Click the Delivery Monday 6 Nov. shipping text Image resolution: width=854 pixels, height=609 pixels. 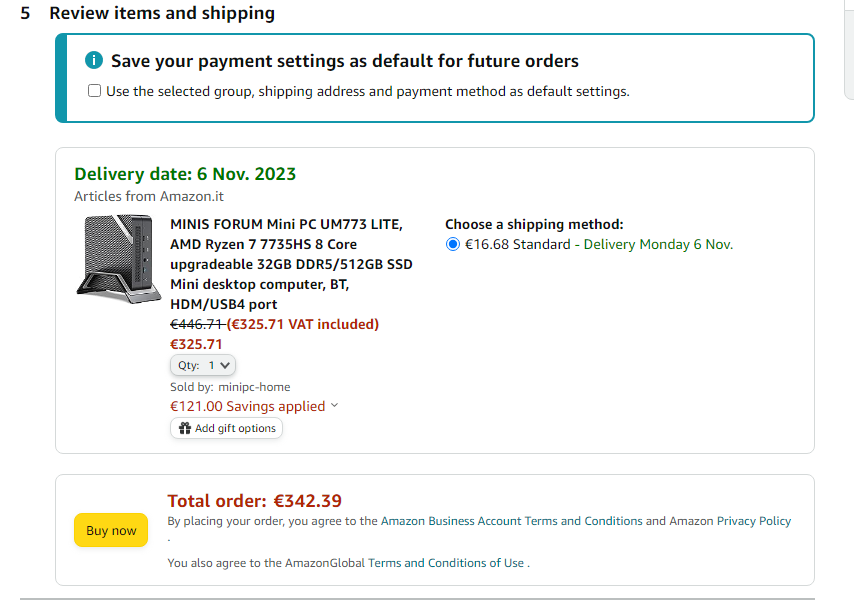658,244
